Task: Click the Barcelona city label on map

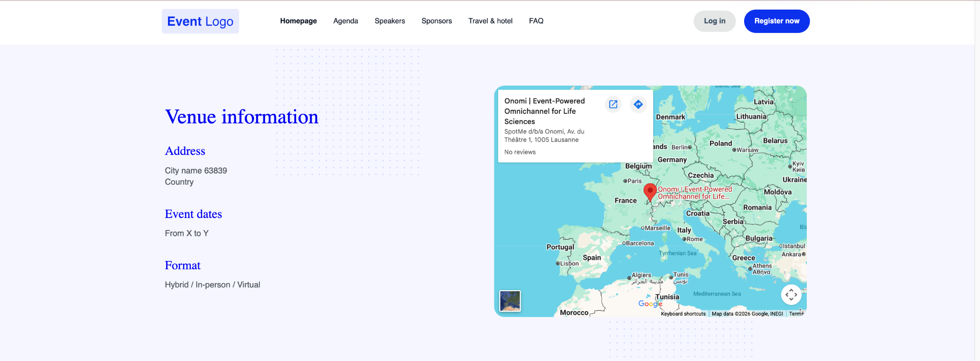Action: (640, 243)
